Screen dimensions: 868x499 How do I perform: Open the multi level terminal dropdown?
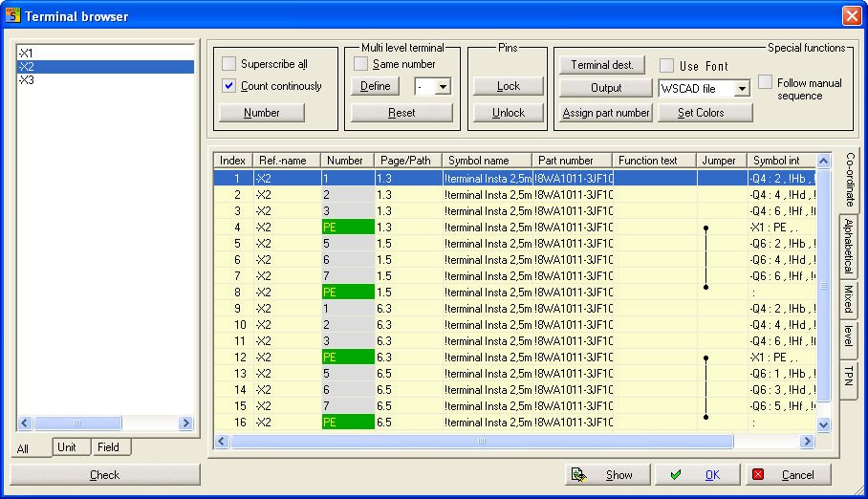tap(443, 86)
